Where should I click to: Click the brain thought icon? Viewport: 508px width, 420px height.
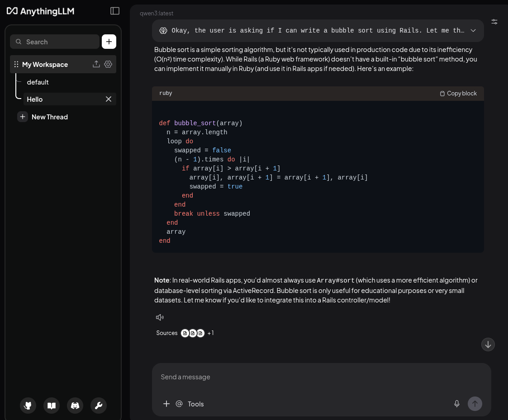pos(163,30)
